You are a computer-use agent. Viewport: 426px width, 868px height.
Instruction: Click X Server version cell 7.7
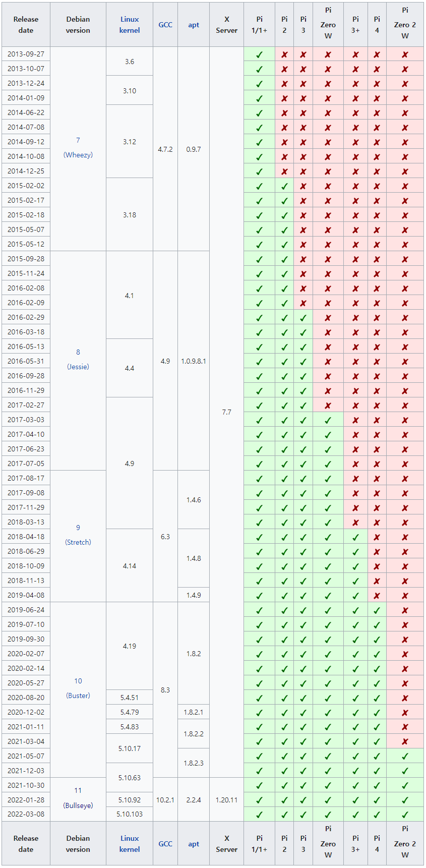pos(227,412)
